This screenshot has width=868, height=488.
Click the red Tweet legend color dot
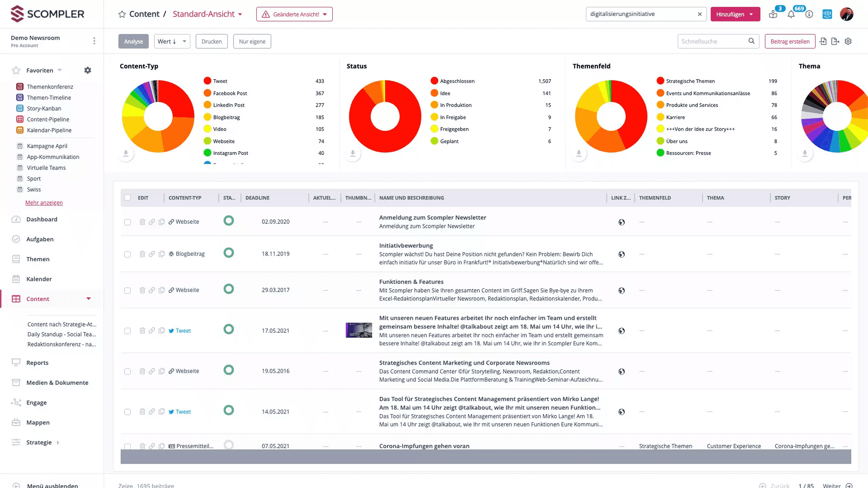click(x=207, y=81)
